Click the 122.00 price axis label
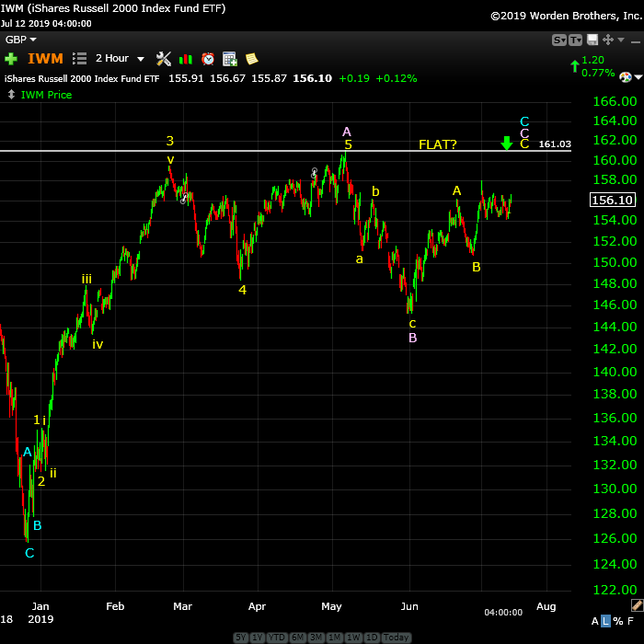Screen dimensions: 644x644 615,591
